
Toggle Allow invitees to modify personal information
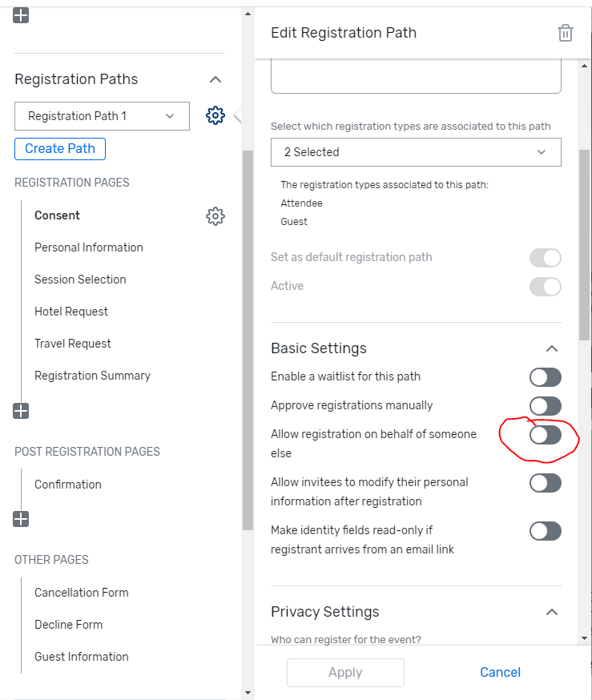click(x=545, y=483)
